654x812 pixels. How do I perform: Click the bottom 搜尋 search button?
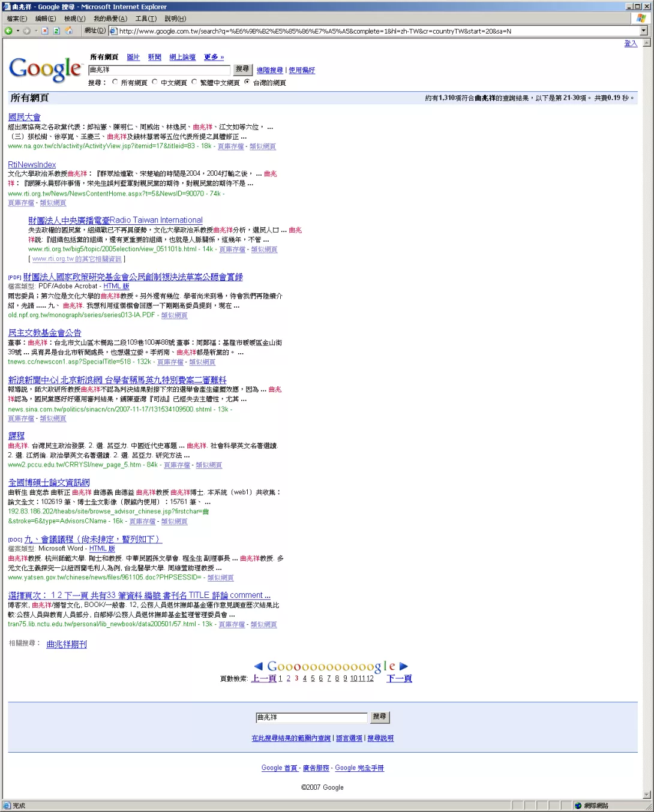(380, 717)
